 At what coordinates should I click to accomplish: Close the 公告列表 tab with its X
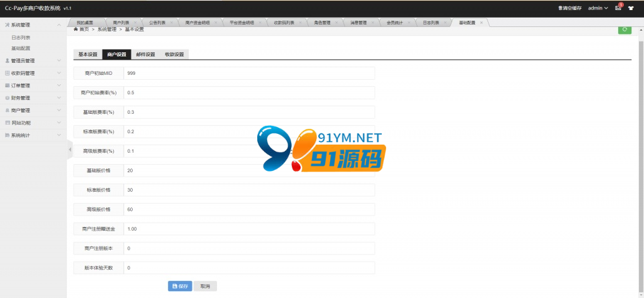click(171, 23)
